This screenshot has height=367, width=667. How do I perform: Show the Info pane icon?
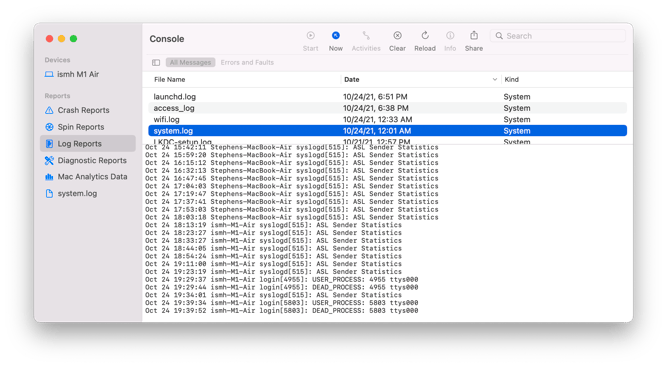tap(450, 35)
